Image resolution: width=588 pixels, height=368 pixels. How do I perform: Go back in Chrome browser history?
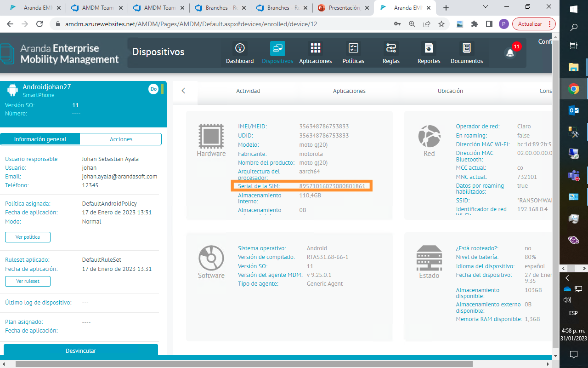click(10, 24)
